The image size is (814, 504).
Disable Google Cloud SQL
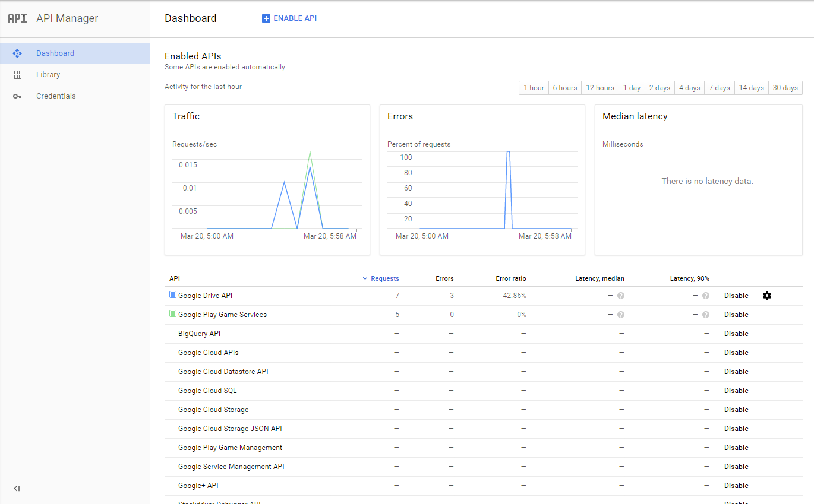[x=736, y=391]
